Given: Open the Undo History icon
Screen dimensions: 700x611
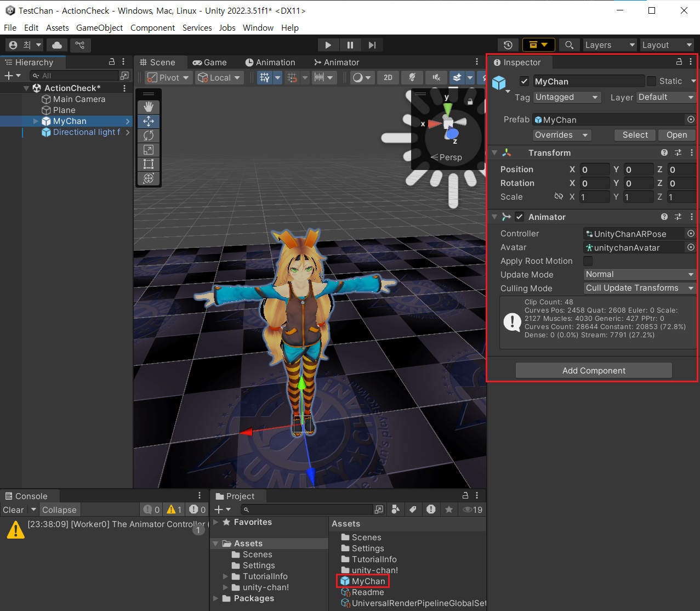Looking at the screenshot, I should (508, 45).
